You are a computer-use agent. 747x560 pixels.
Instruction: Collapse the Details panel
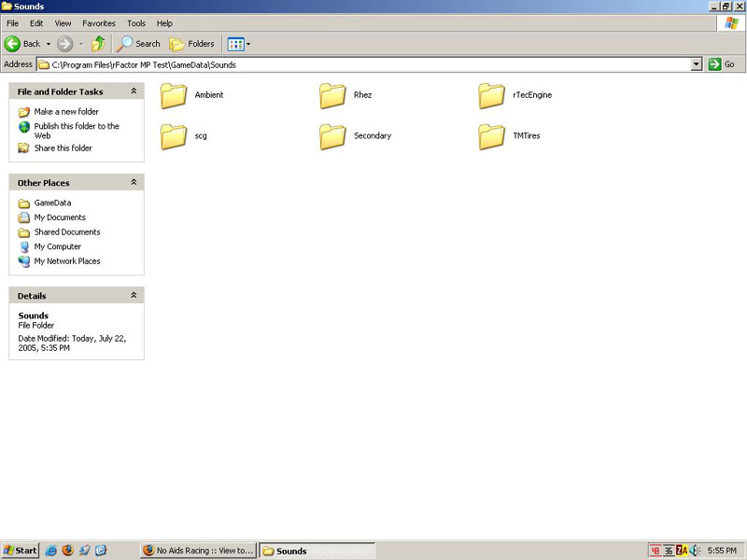click(134, 295)
